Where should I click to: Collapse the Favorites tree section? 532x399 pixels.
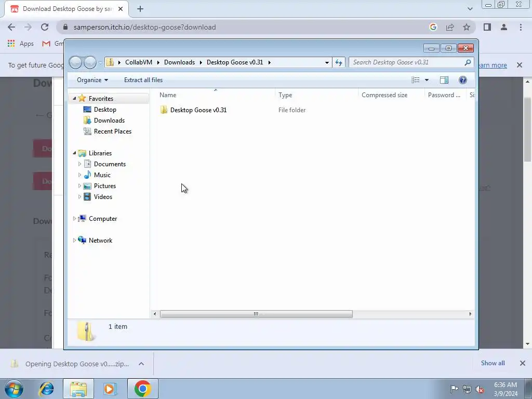coord(74,98)
